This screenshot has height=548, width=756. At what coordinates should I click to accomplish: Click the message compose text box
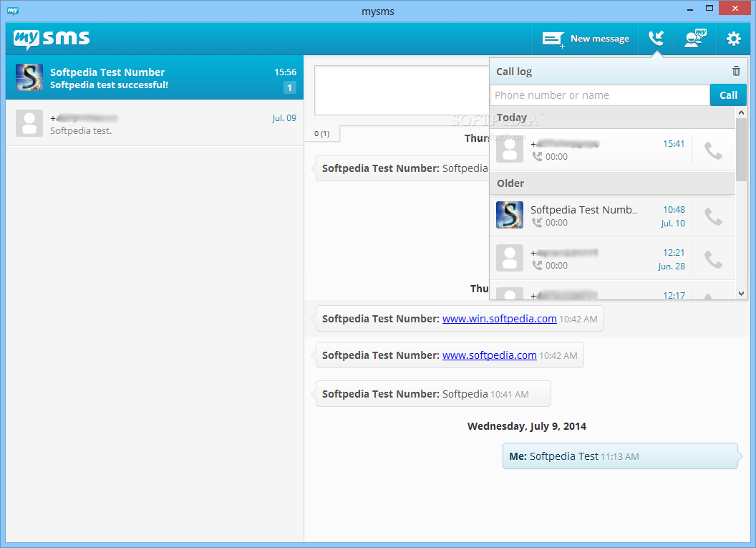(x=402, y=90)
